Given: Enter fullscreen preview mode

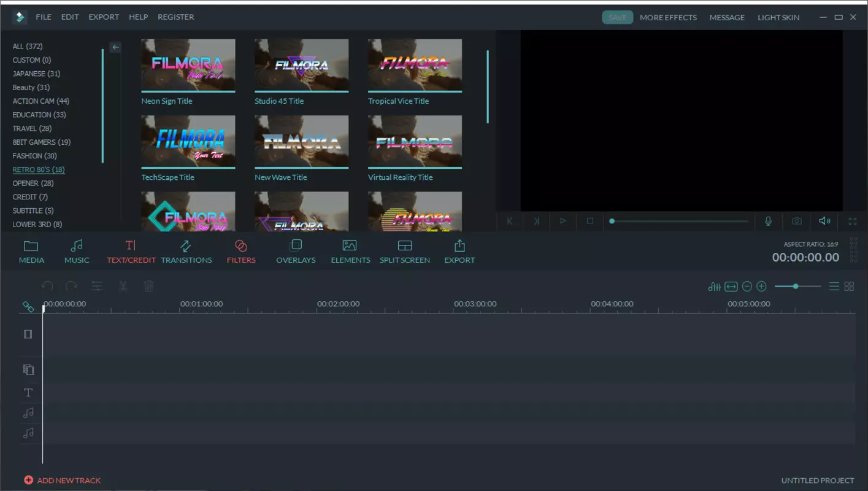Looking at the screenshot, I should (x=853, y=221).
